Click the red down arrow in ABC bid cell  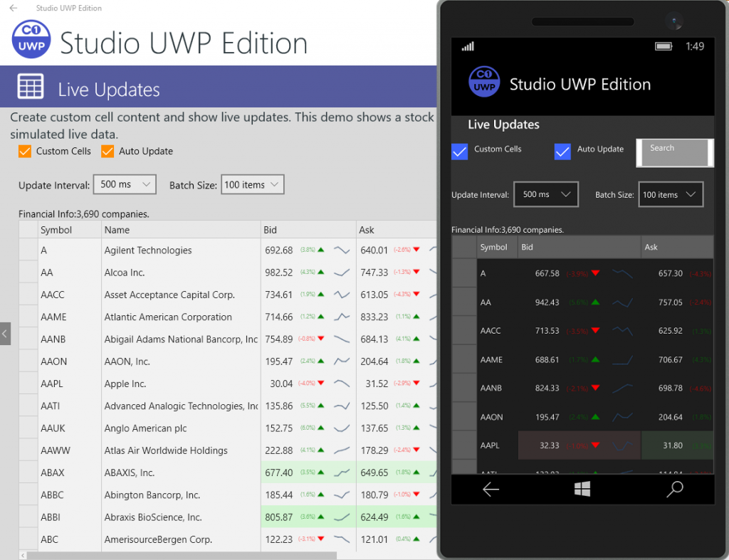tap(321, 539)
